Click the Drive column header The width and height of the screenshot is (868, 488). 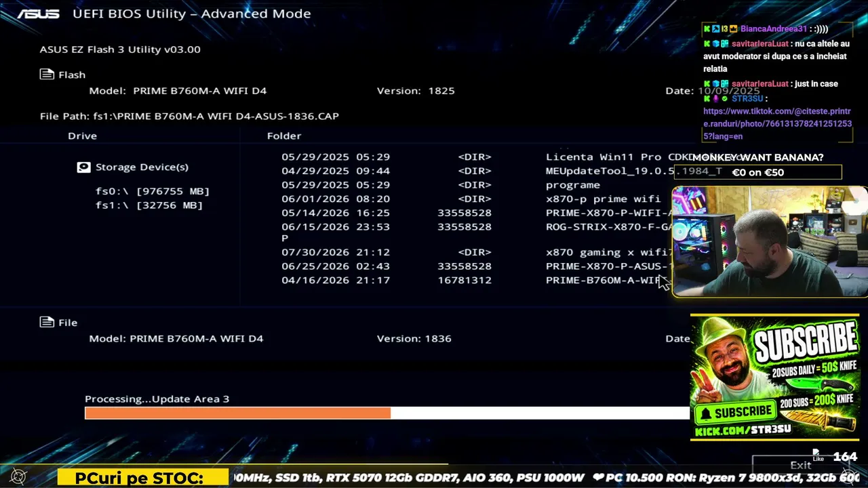pyautogui.click(x=82, y=136)
